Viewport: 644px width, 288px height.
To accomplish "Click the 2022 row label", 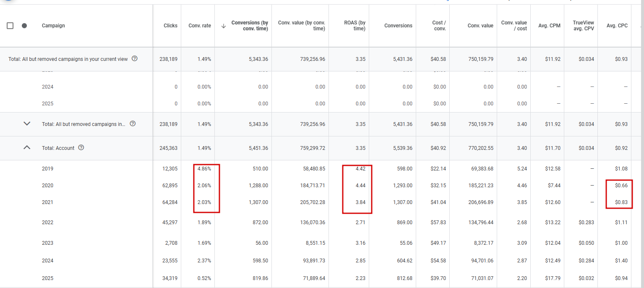I will (x=47, y=223).
